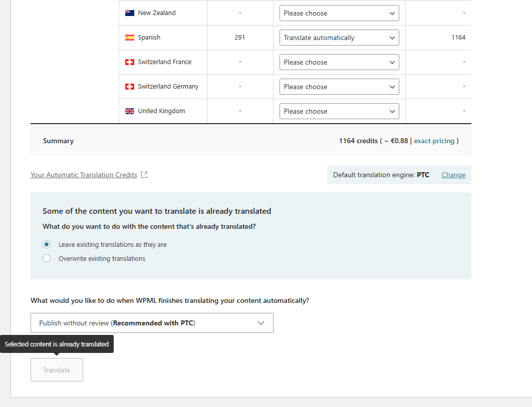Click external link icon beside Translation Credits
This screenshot has height=407, width=532.
pos(144,175)
